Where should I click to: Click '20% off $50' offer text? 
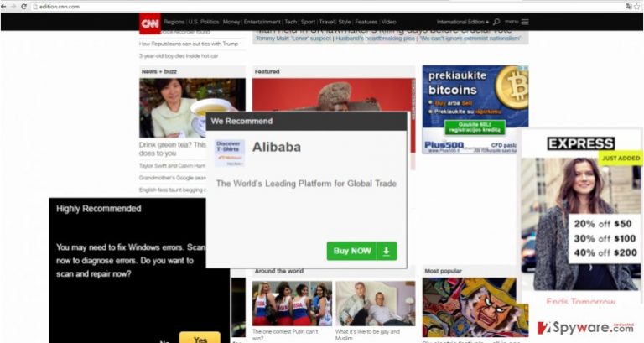click(603, 224)
